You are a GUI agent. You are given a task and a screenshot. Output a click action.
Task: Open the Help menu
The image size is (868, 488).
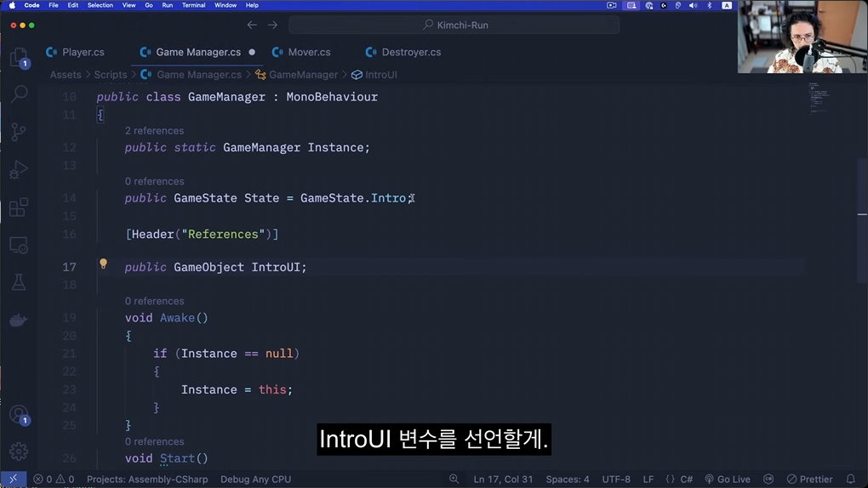(252, 5)
